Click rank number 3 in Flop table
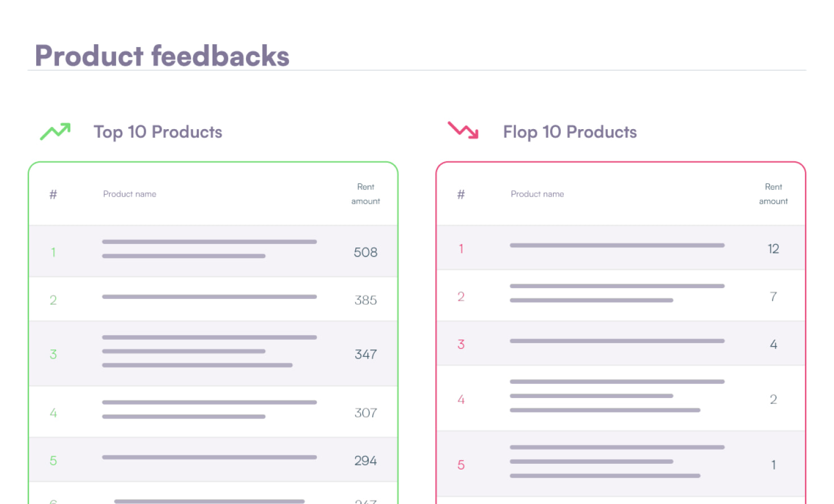The image size is (834, 504). click(461, 344)
